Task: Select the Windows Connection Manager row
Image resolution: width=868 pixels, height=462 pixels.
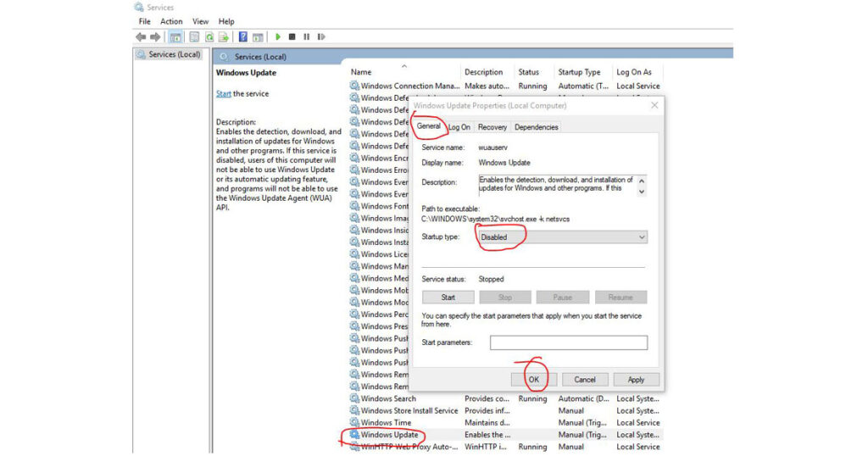Action: click(x=505, y=86)
